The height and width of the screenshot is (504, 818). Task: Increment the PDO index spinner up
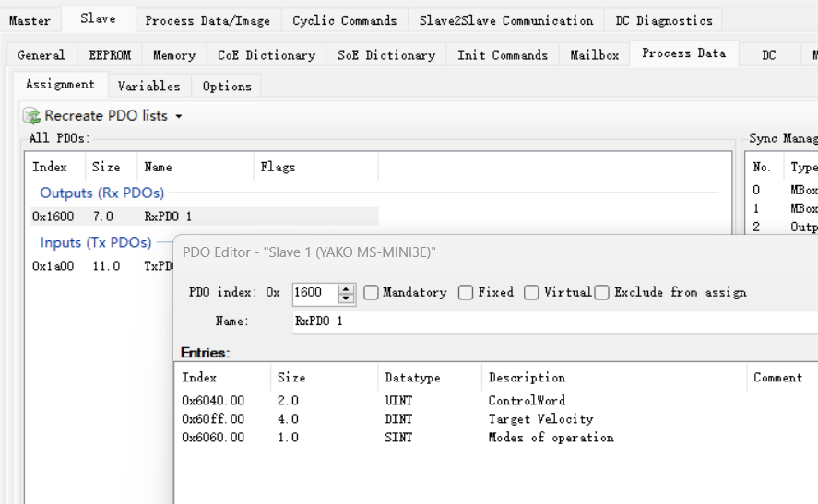click(347, 288)
